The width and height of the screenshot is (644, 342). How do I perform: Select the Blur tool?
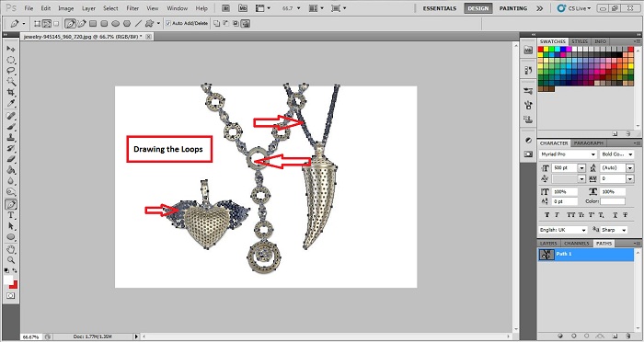point(11,180)
